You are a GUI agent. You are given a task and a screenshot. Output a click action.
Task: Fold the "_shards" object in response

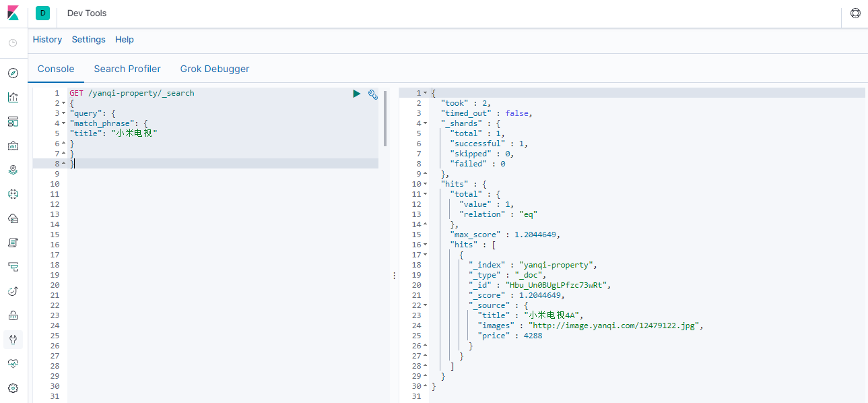426,123
